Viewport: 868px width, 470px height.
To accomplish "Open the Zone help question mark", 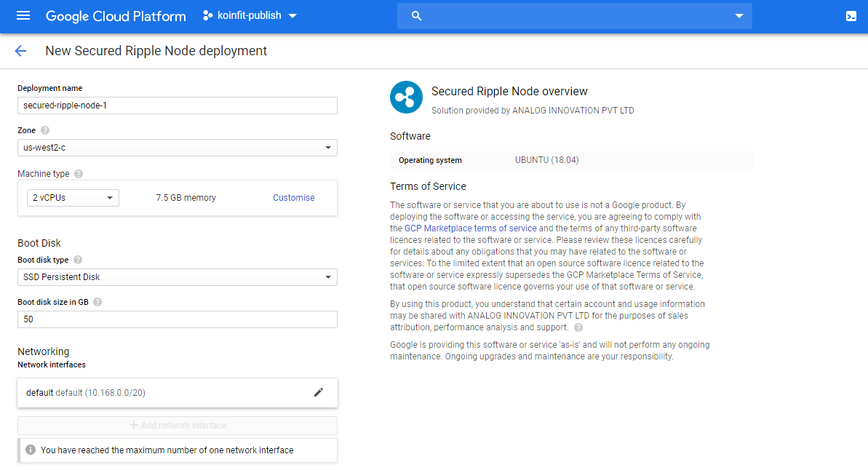I will (x=45, y=130).
